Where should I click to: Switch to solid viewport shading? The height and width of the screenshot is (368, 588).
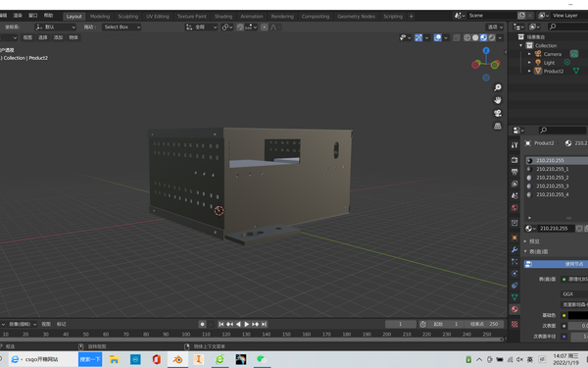click(x=475, y=37)
